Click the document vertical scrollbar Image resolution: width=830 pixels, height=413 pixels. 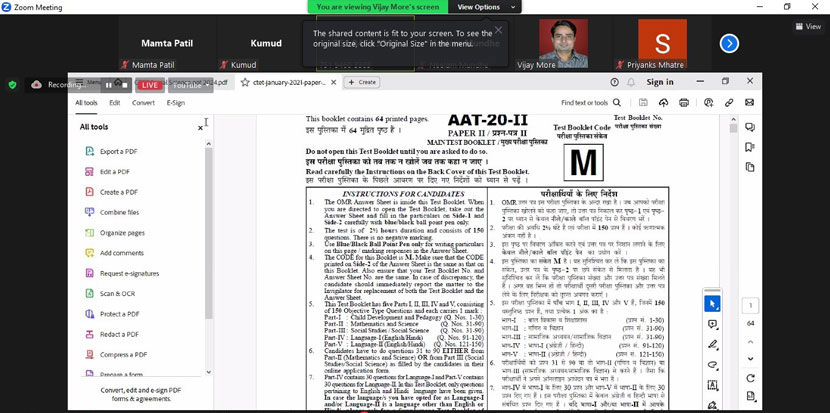tap(733, 129)
